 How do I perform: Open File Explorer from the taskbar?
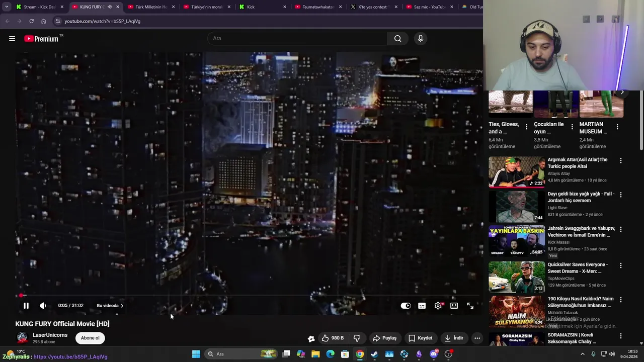point(315,354)
